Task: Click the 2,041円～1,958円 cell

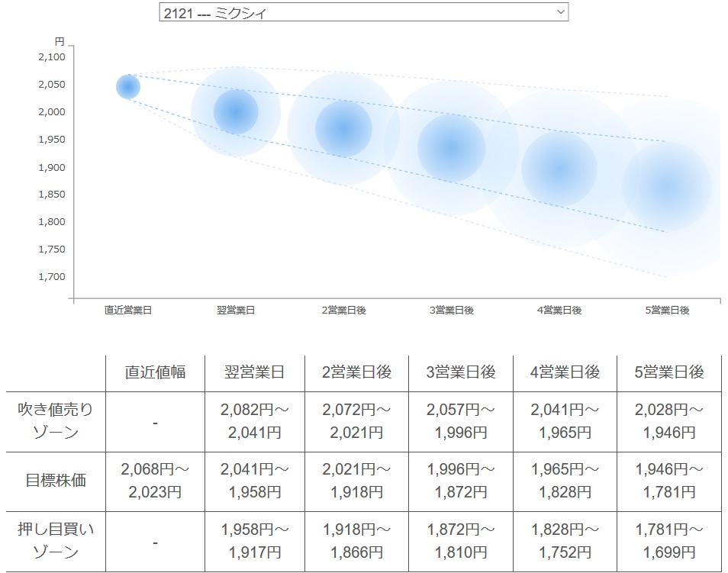Action: pos(254,481)
